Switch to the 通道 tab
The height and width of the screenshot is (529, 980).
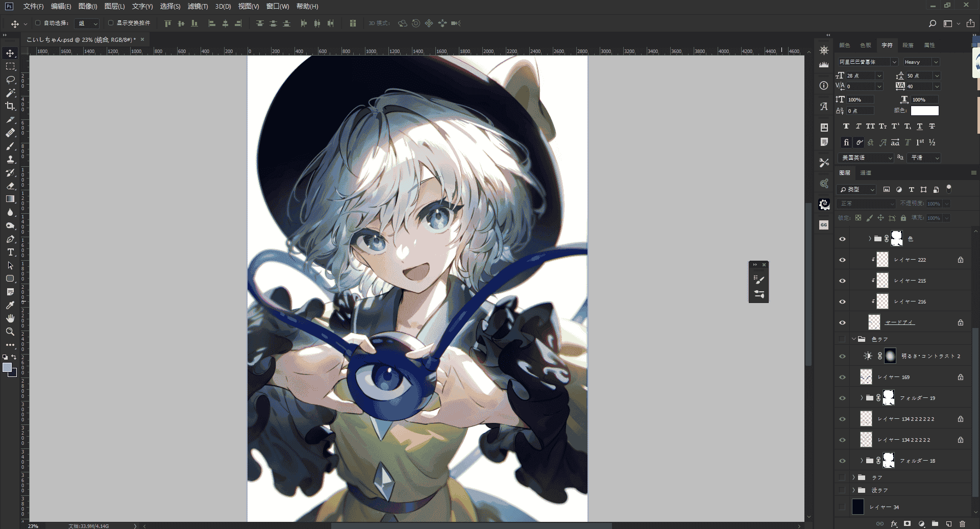tap(866, 173)
